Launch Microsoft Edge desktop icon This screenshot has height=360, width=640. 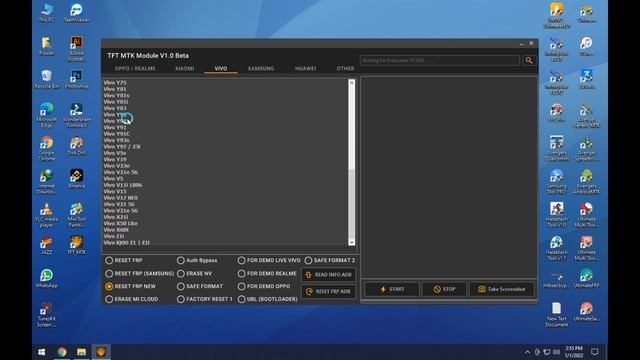(x=47, y=115)
